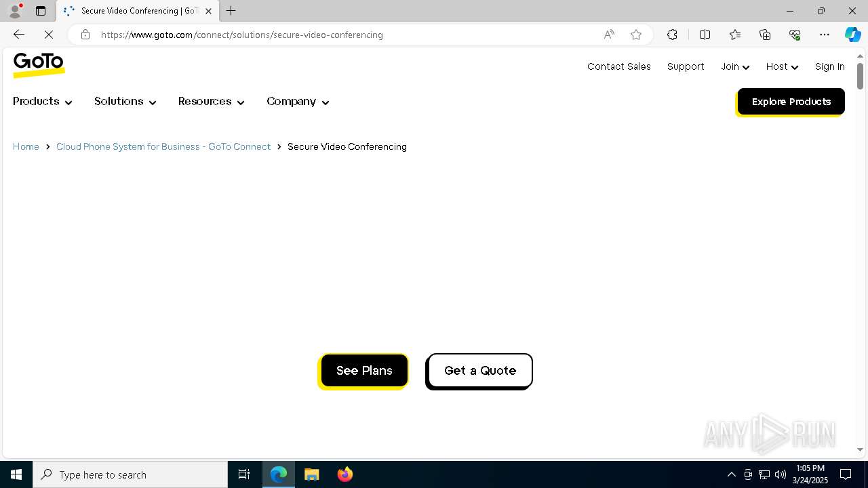Open Windows Start menu
This screenshot has width=868, height=488.
pyautogui.click(x=16, y=474)
